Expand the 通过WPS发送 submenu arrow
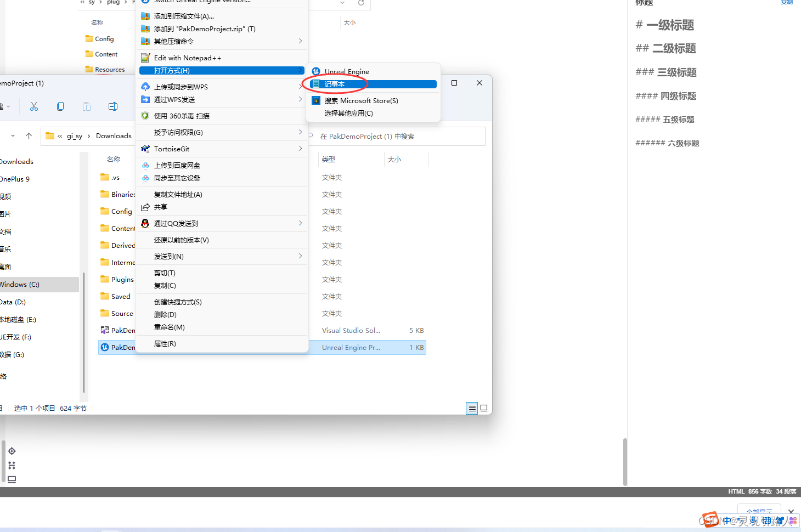This screenshot has width=801, height=532. [x=300, y=99]
